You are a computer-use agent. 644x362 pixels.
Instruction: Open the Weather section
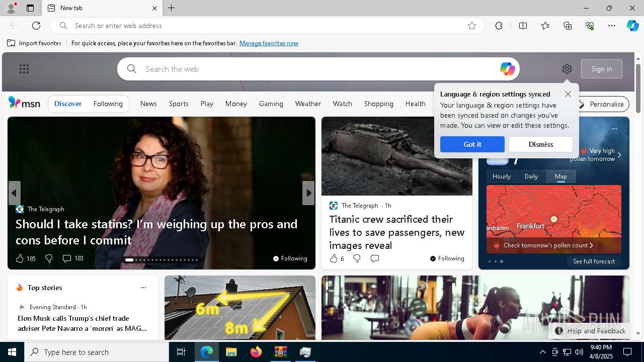click(x=308, y=104)
